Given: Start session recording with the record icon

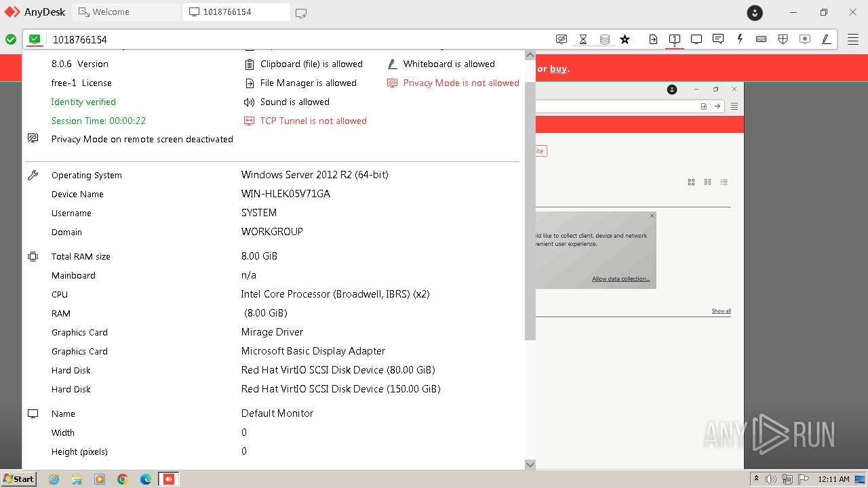Looking at the screenshot, I should (x=805, y=39).
